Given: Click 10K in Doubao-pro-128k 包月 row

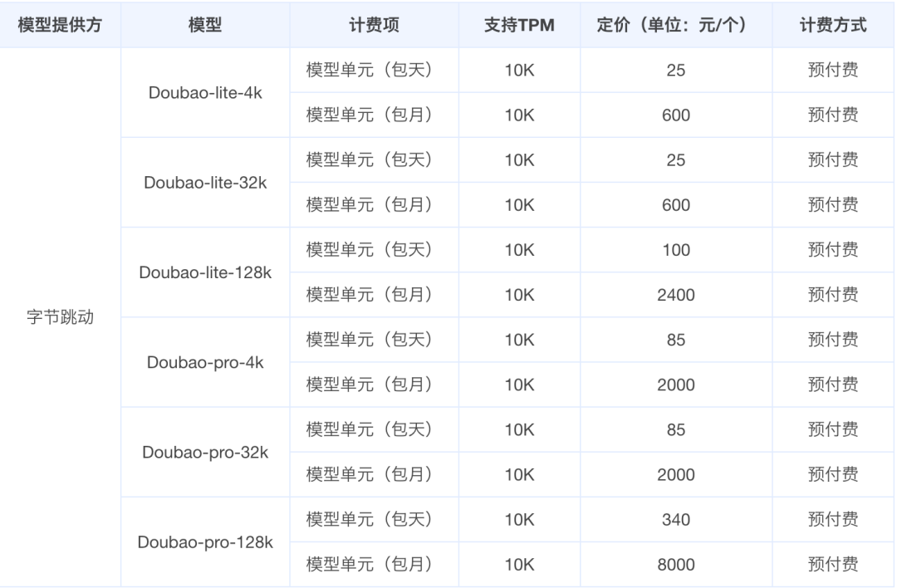Looking at the screenshot, I should coord(519,565).
